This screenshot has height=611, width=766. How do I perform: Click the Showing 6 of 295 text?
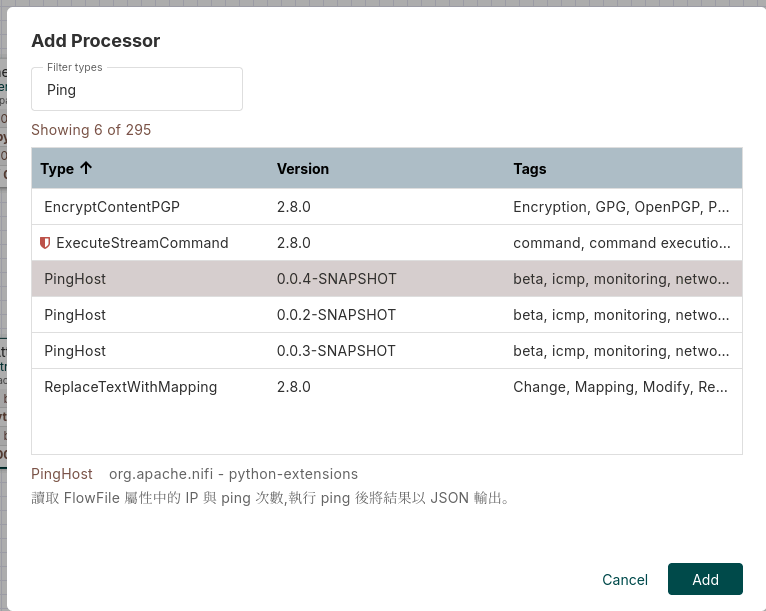91,130
